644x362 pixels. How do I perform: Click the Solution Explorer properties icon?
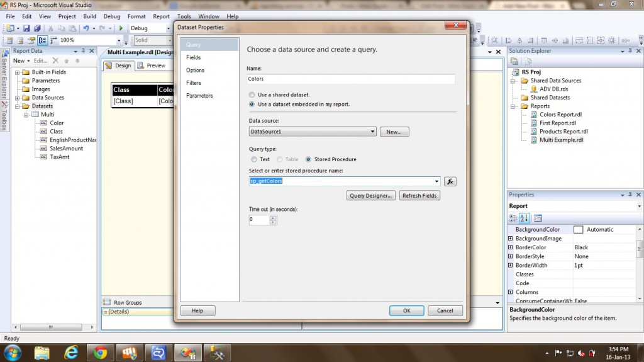(514, 62)
